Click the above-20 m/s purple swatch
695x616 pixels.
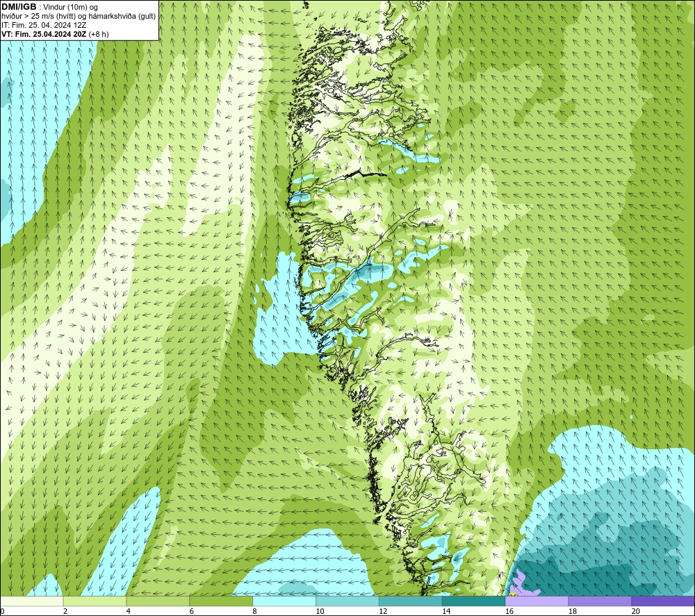point(663,601)
